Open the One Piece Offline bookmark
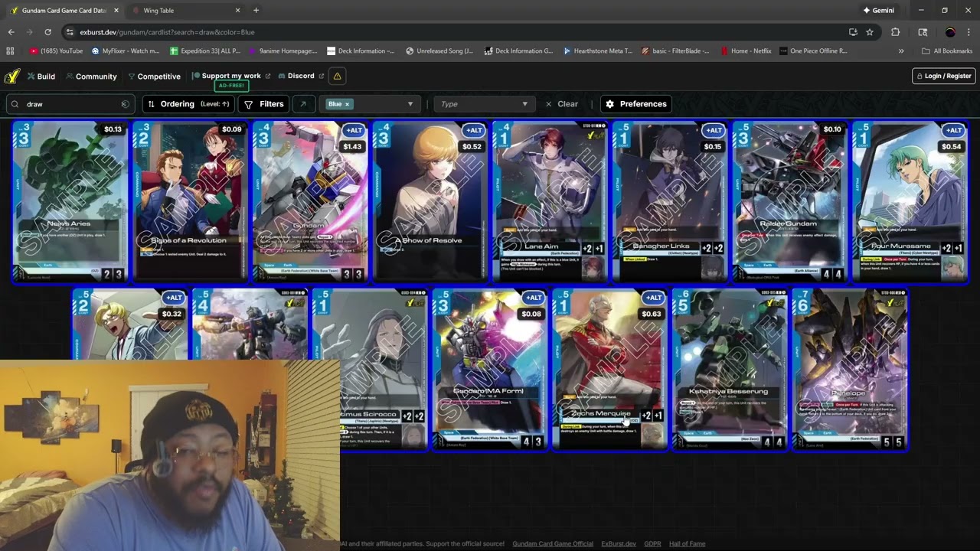Viewport: 980px width, 551px height. tap(813, 51)
